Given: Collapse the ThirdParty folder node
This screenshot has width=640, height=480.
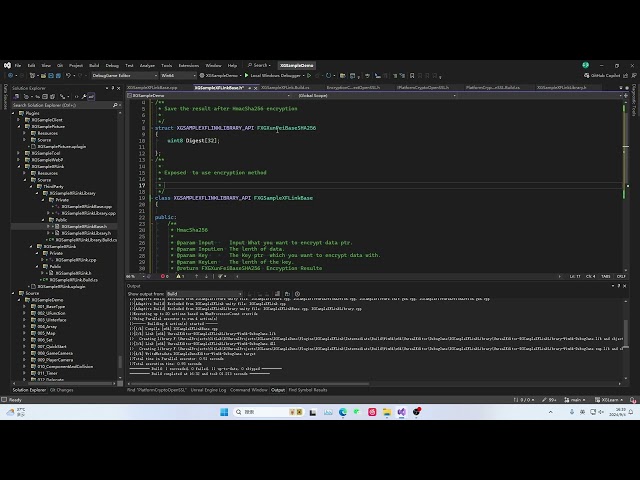Looking at the screenshot, I should (31, 187).
